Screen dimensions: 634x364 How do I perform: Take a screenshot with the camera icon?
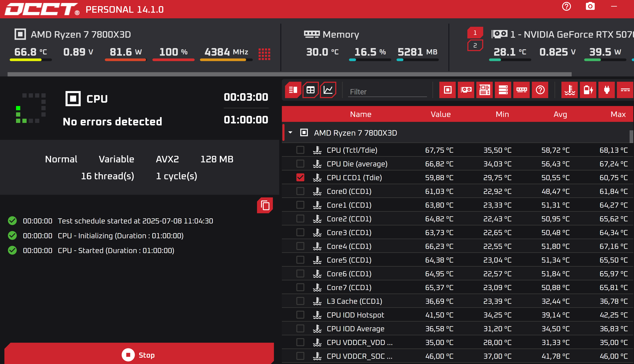click(590, 6)
